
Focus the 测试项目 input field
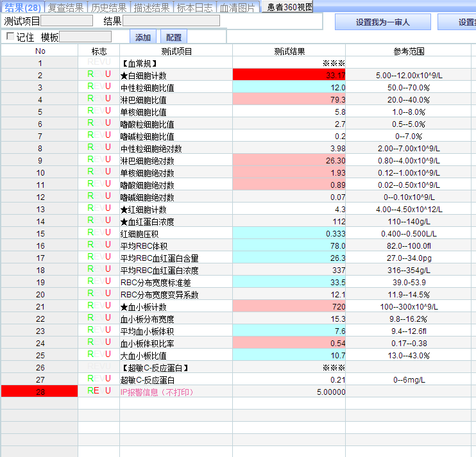(x=67, y=21)
